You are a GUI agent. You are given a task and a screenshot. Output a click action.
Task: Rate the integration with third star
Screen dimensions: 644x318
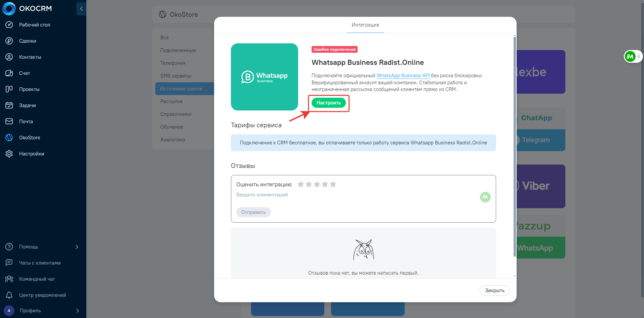click(317, 184)
